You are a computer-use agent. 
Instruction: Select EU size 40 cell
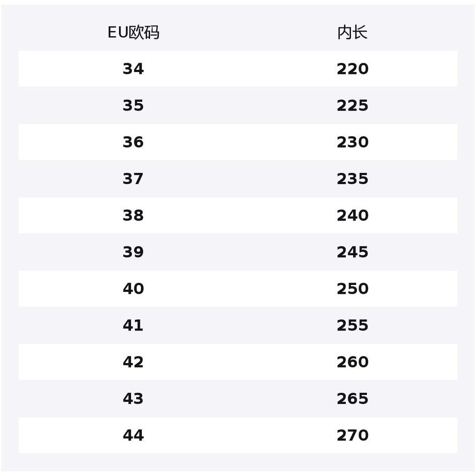[x=133, y=289]
